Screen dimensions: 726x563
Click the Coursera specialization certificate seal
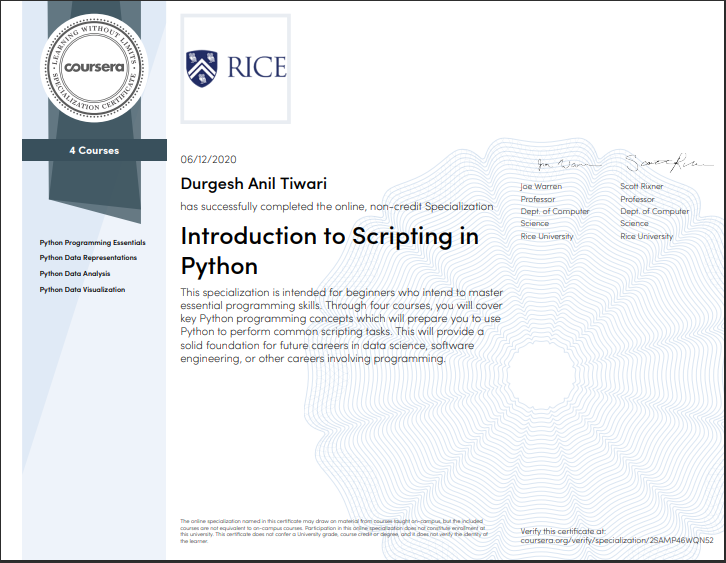94,68
